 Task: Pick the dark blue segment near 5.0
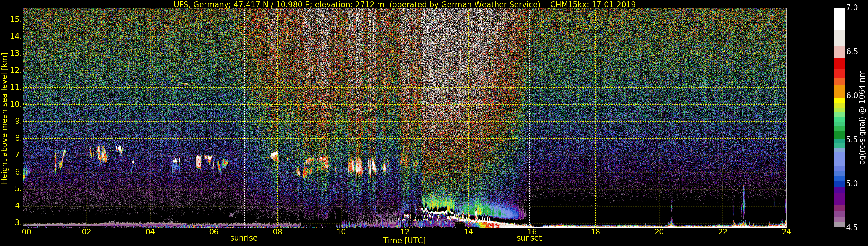839,184
